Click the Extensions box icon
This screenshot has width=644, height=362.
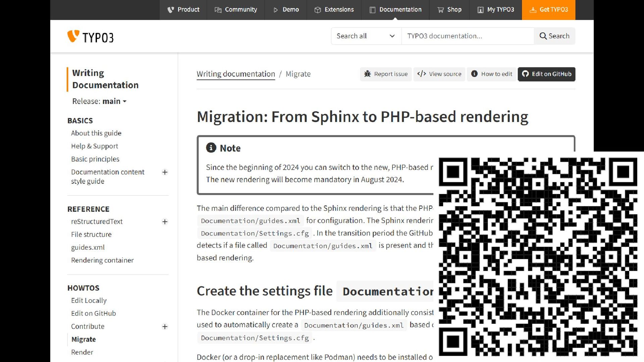click(x=318, y=10)
